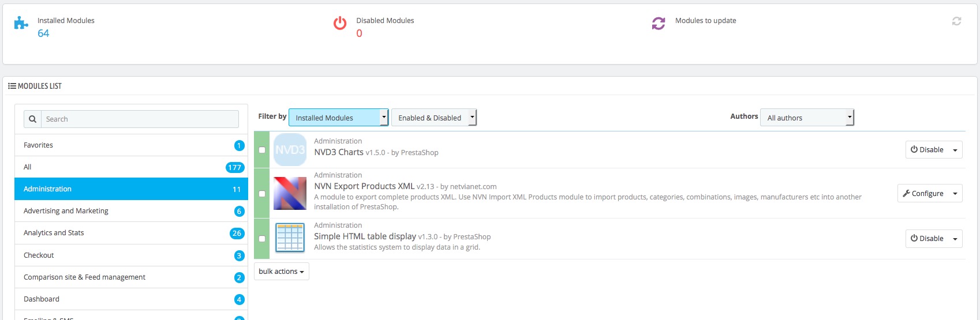
Task: Configure the NVN Export Products XML module
Action: point(923,194)
